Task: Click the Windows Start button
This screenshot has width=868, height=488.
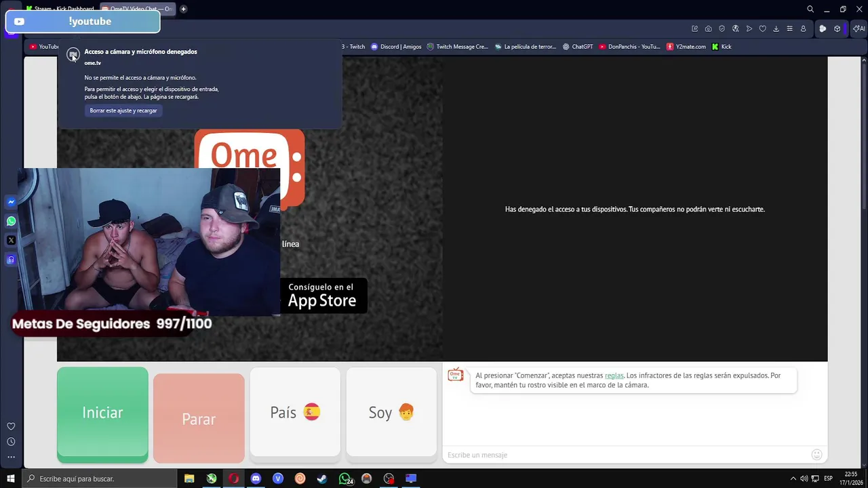Action: click(x=11, y=479)
